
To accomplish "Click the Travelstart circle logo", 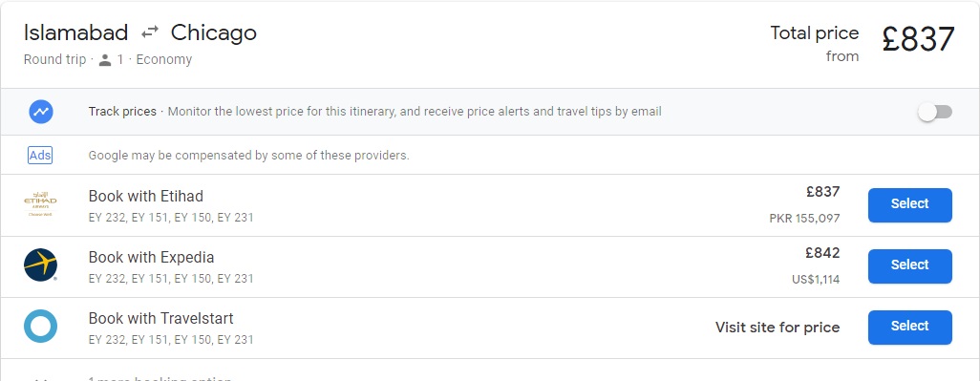I will tap(41, 326).
